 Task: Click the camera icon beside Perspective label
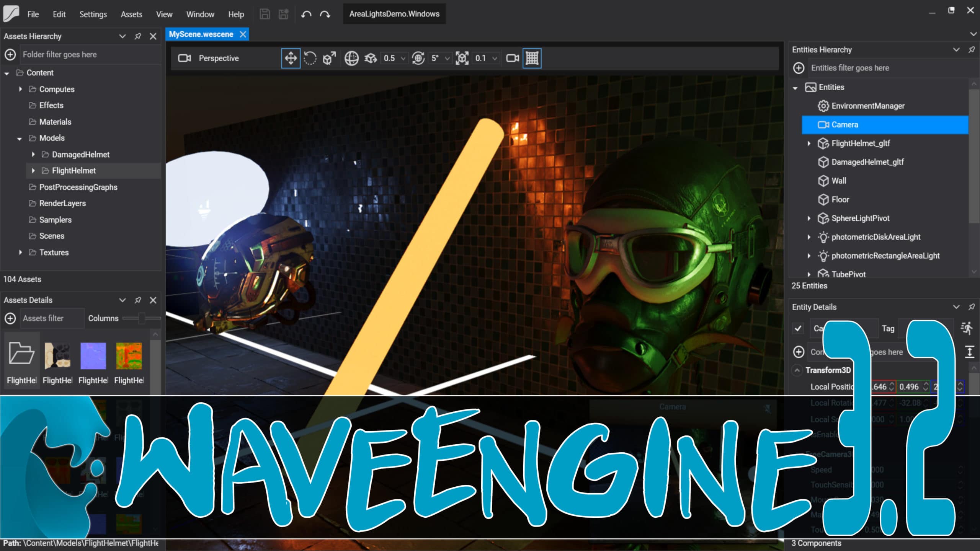[x=185, y=58]
